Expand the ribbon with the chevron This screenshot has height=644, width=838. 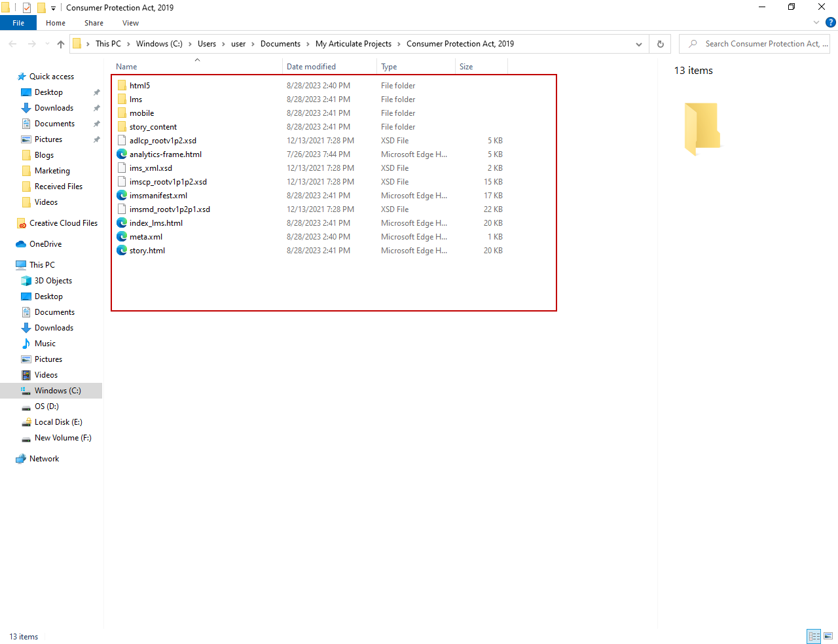[x=816, y=22]
